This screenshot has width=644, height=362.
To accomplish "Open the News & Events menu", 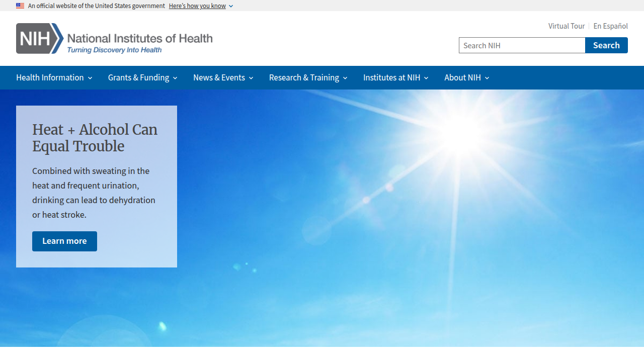I will [223, 77].
